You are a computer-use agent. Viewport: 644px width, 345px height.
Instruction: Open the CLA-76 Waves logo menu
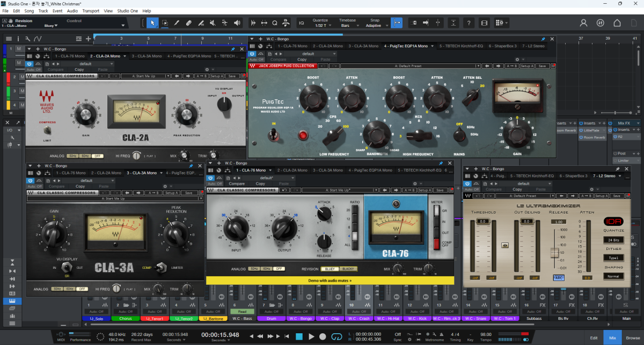point(210,190)
